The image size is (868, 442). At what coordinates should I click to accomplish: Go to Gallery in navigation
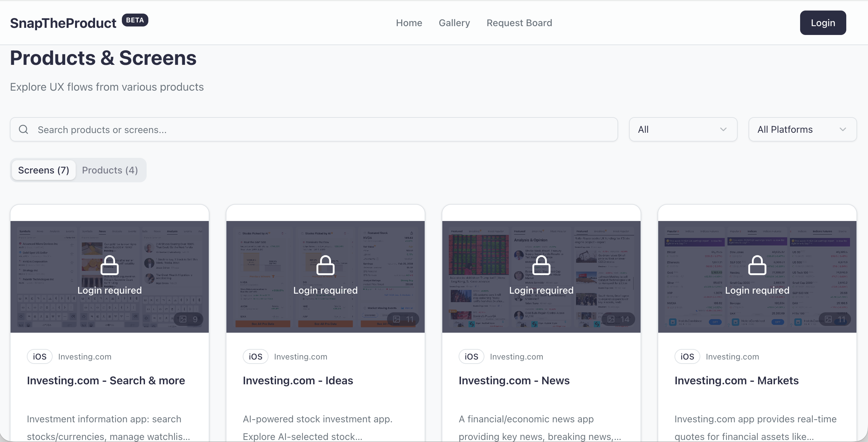[x=454, y=23]
